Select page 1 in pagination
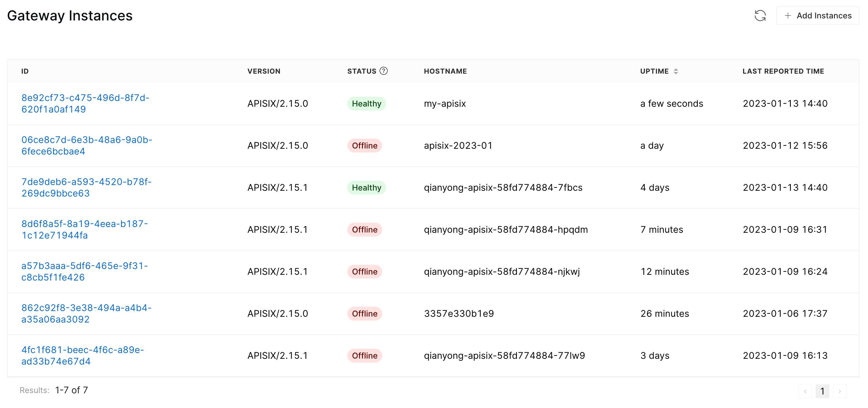868x408 pixels. [x=822, y=391]
